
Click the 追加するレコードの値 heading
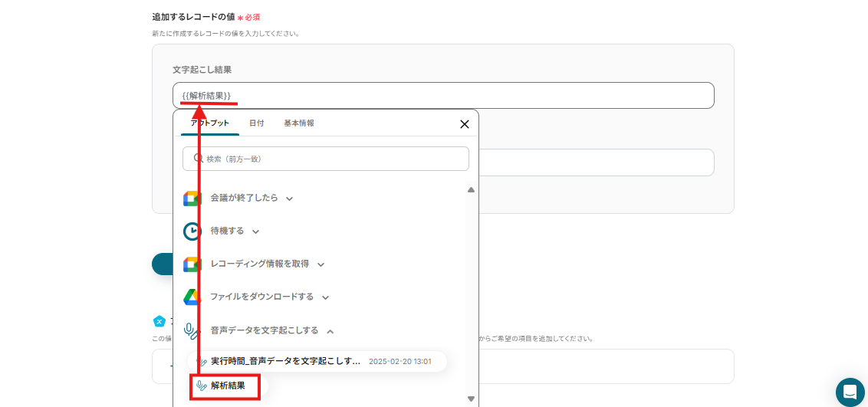pos(193,17)
